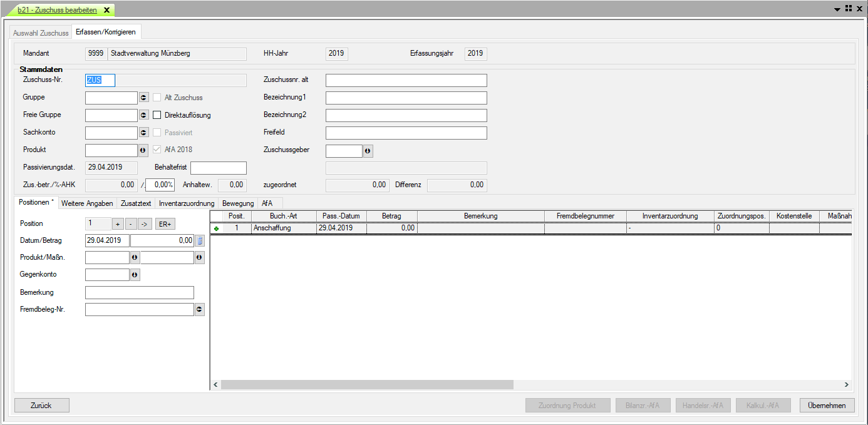
Task: Enable the Direktauflösung checkbox
Action: (x=157, y=115)
